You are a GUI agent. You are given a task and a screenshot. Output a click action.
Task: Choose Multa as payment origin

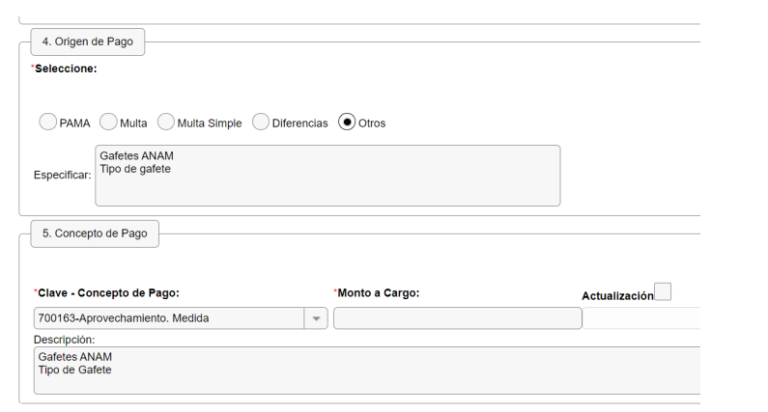pos(109,123)
